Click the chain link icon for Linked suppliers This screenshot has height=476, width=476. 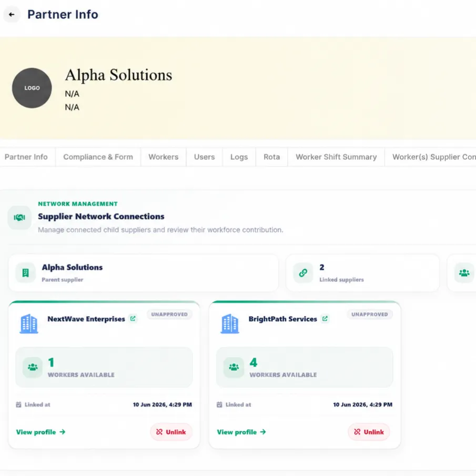tap(303, 273)
